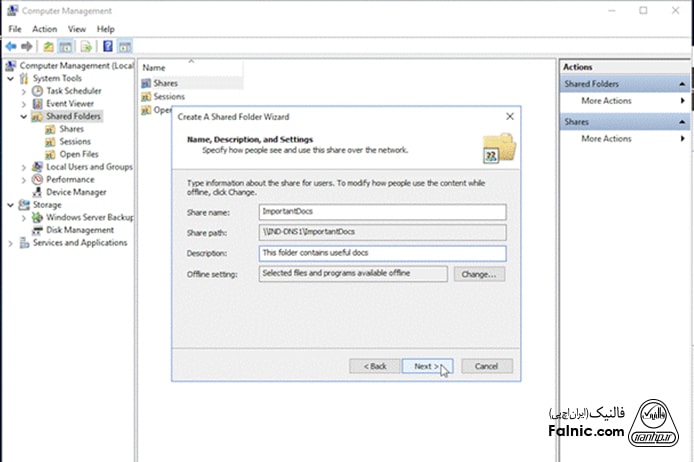Click the Change... offline setting button
The width and height of the screenshot is (694, 462).
[479, 274]
